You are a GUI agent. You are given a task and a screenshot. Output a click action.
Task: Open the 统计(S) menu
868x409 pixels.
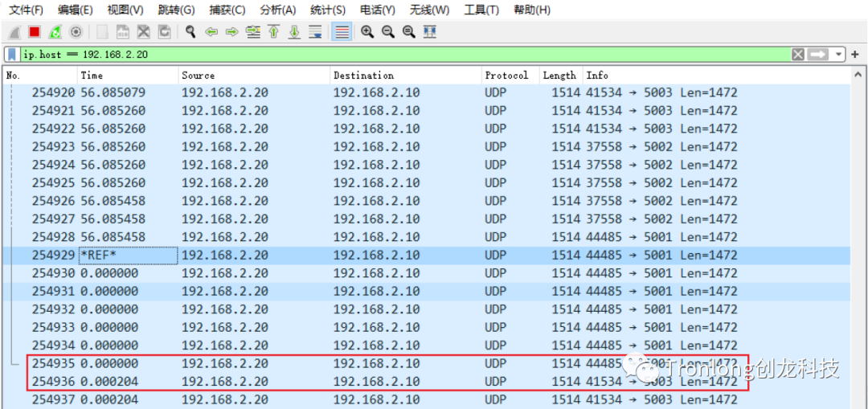pos(328,10)
